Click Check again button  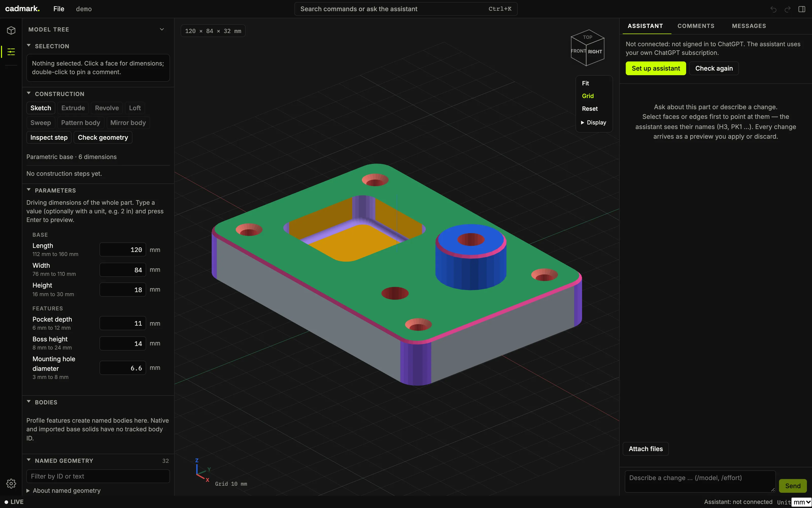[714, 69]
